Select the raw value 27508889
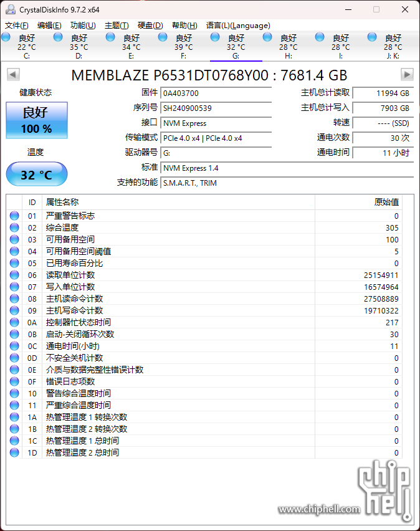The height and width of the screenshot is (531, 420). pyautogui.click(x=381, y=299)
